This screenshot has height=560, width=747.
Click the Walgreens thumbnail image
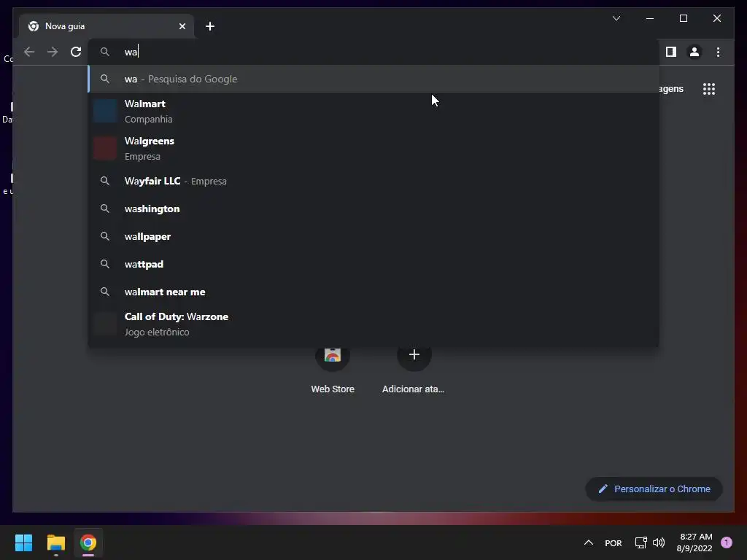[x=105, y=149]
